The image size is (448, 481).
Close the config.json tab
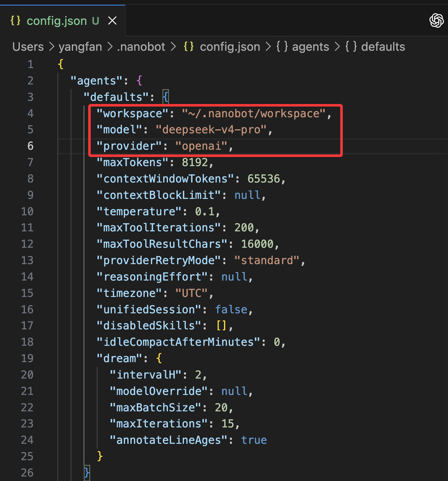(x=112, y=21)
